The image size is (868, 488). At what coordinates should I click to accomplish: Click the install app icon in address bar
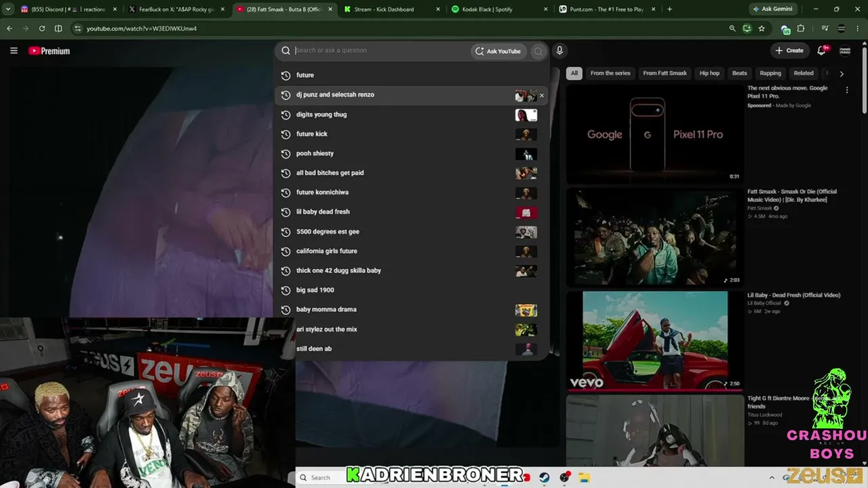coord(747,28)
